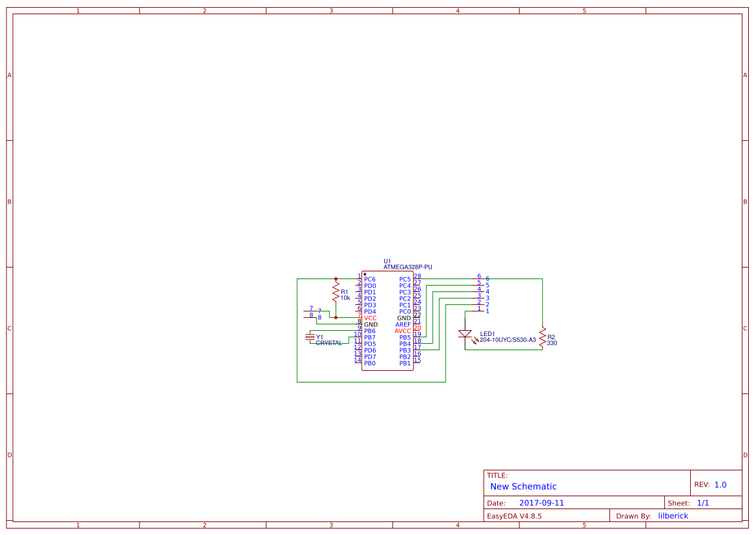The image size is (756, 535).
Task: Click the U1 designator text
Action: coord(387,261)
